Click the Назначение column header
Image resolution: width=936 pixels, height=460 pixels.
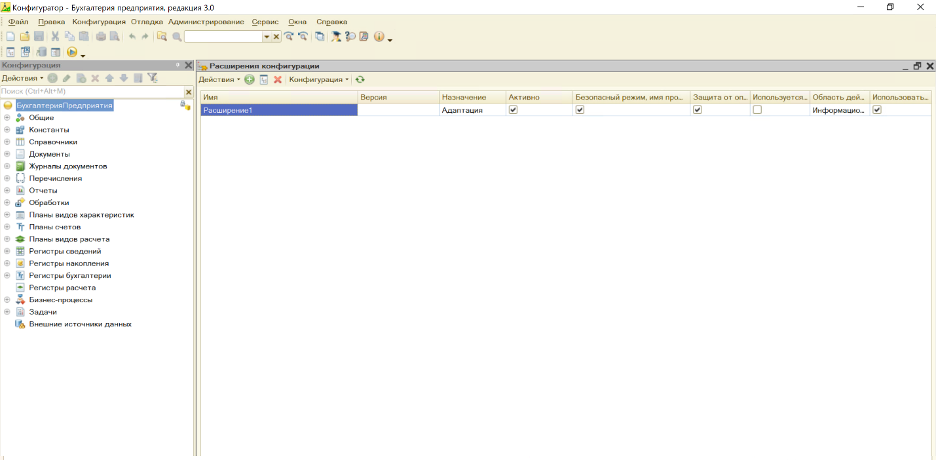[473, 97]
